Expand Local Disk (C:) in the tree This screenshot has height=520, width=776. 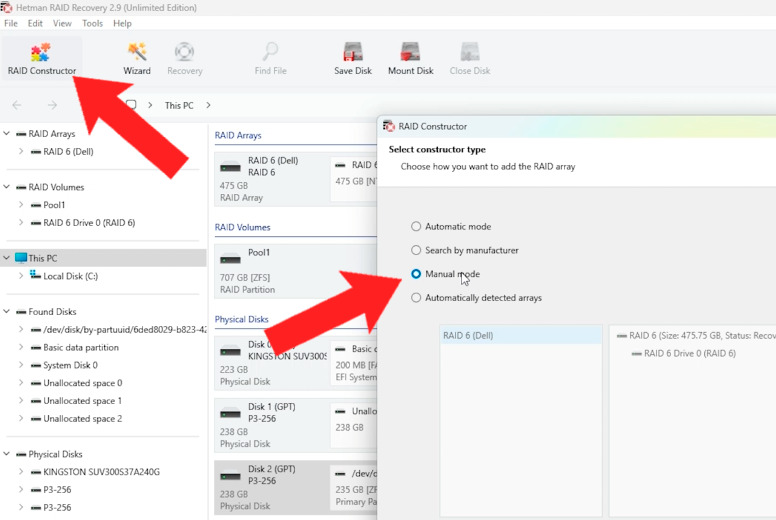tap(21, 276)
